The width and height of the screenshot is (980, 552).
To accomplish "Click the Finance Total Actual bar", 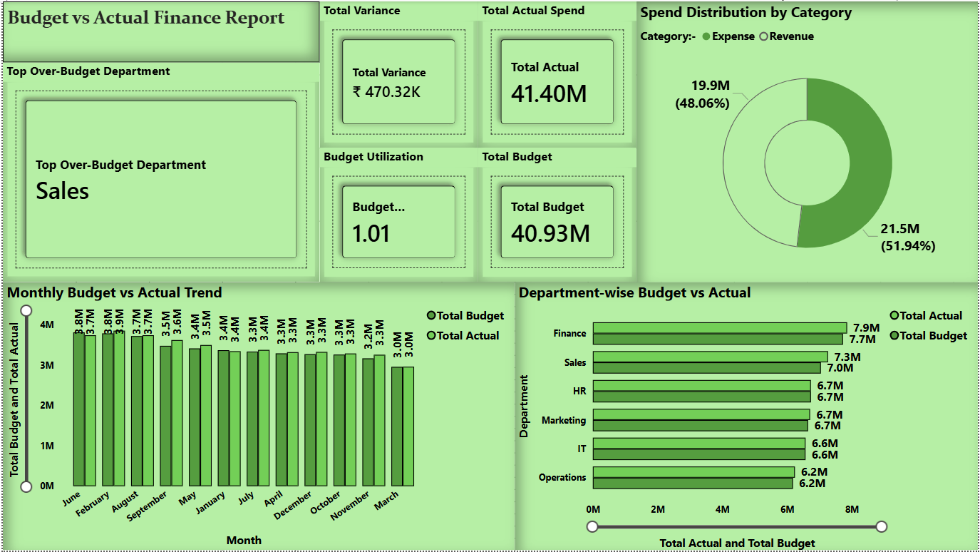I will [x=719, y=328].
